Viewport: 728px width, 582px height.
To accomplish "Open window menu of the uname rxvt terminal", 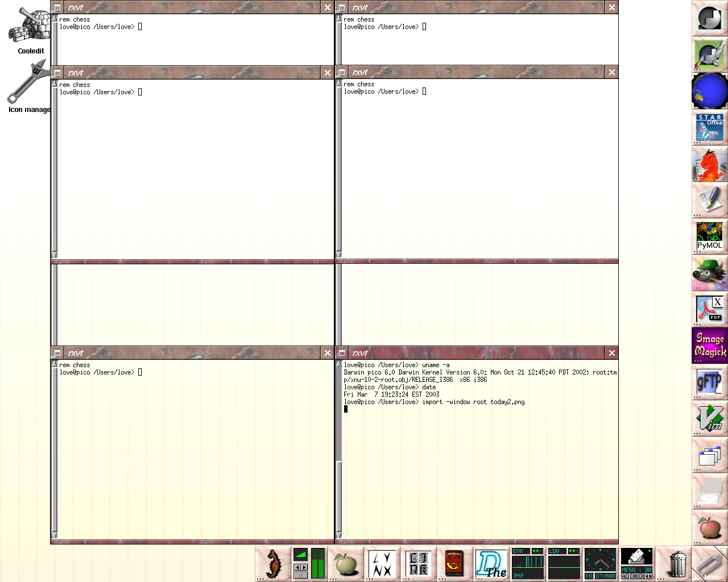I will click(342, 353).
